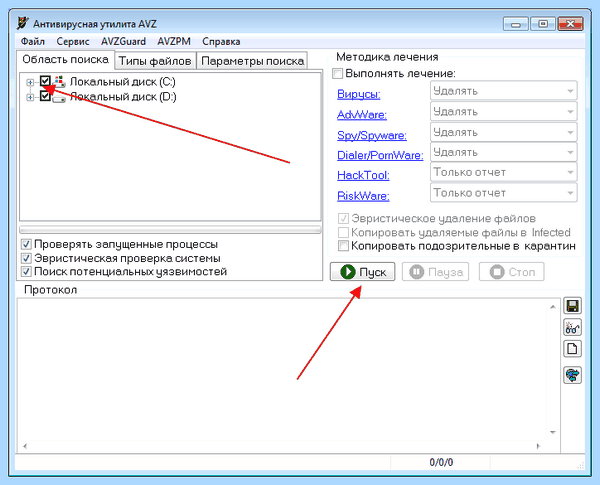Viewport: 600px width, 485px height.
Task: Open protocol viewer via the glasses icon
Action: click(x=572, y=328)
